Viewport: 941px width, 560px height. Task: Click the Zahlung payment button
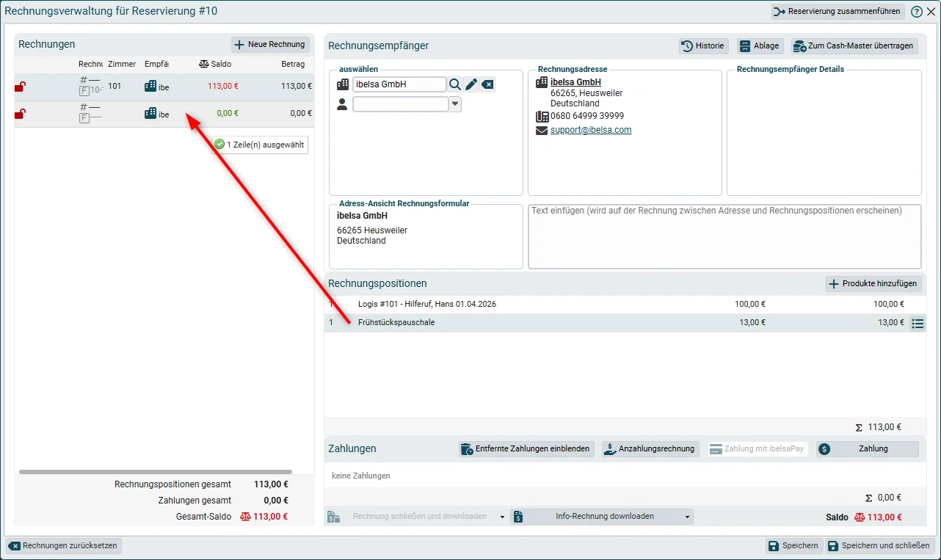tap(868, 449)
